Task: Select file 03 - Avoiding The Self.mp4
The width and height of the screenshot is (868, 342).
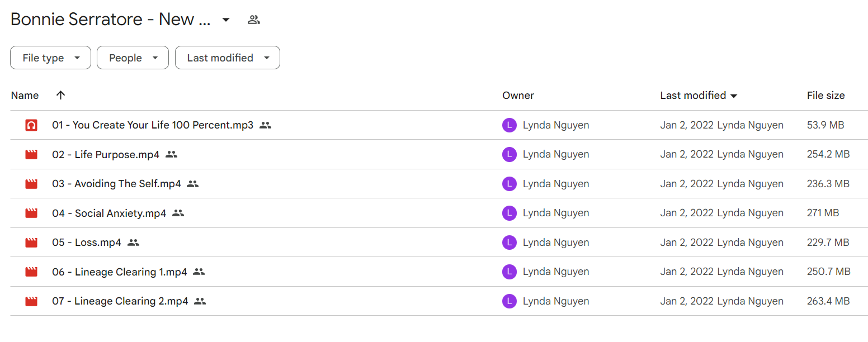Action: [116, 184]
